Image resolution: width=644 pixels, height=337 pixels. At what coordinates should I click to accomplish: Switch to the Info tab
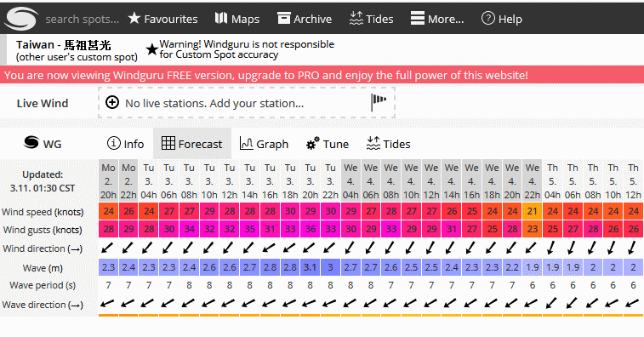point(125,144)
